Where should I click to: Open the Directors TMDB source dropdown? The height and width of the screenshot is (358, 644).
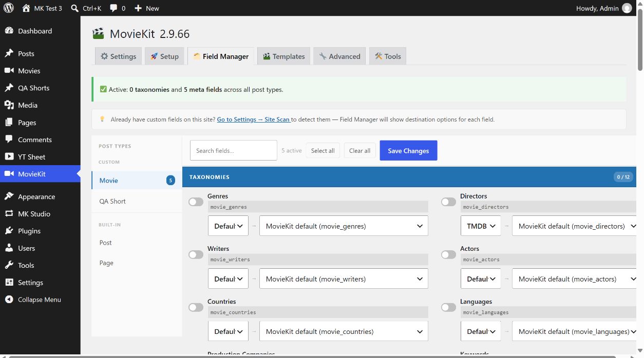(481, 226)
